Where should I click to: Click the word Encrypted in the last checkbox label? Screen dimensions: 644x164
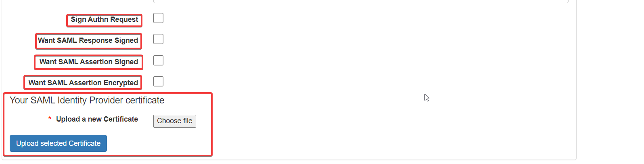click(x=121, y=83)
